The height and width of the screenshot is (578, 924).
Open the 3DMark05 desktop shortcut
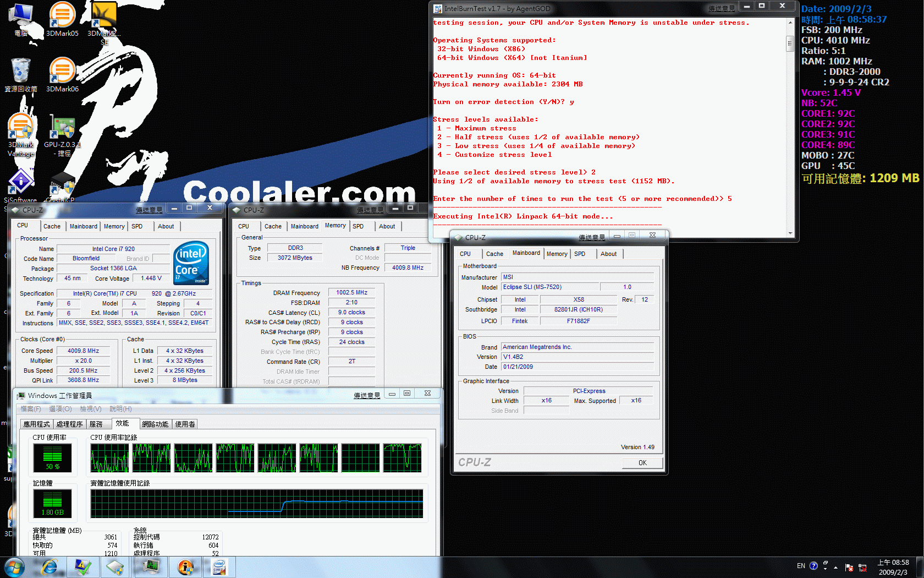coord(62,19)
